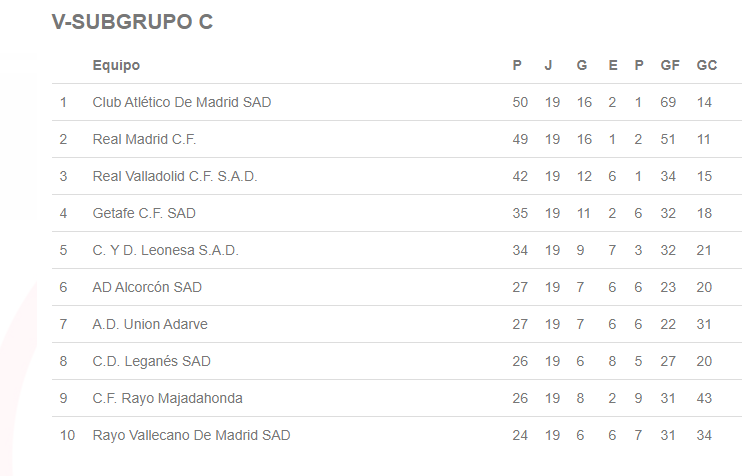Click the E draws column header
The height and width of the screenshot is (476, 743).
pos(612,65)
